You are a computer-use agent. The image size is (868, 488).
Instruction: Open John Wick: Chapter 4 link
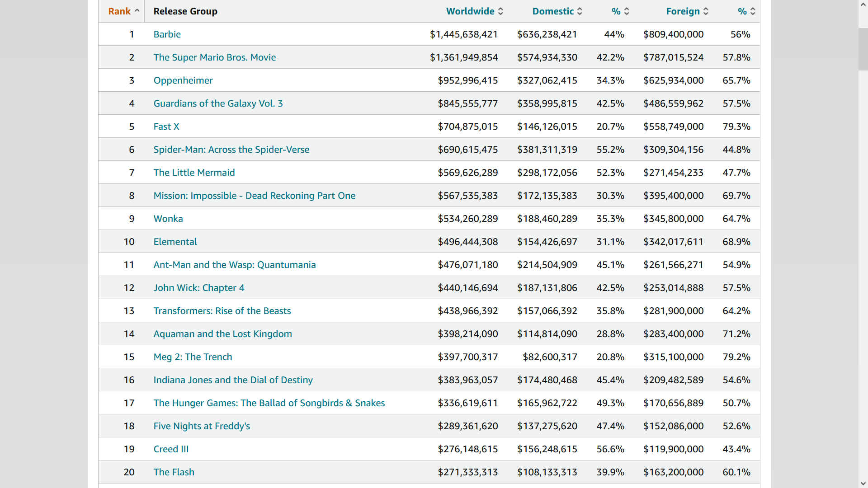198,288
